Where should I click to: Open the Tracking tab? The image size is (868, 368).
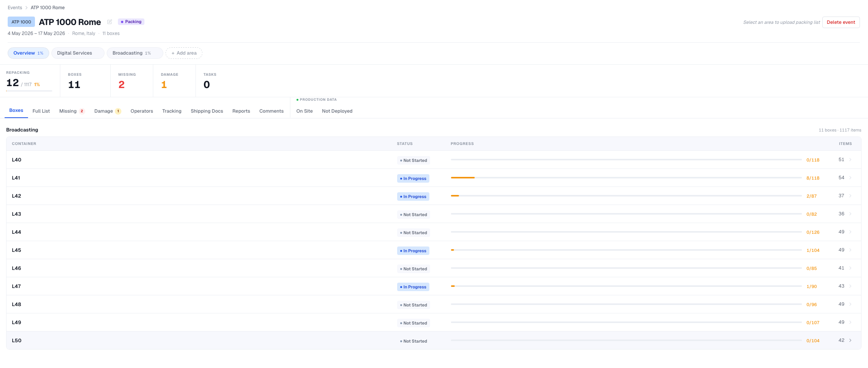[x=172, y=111]
